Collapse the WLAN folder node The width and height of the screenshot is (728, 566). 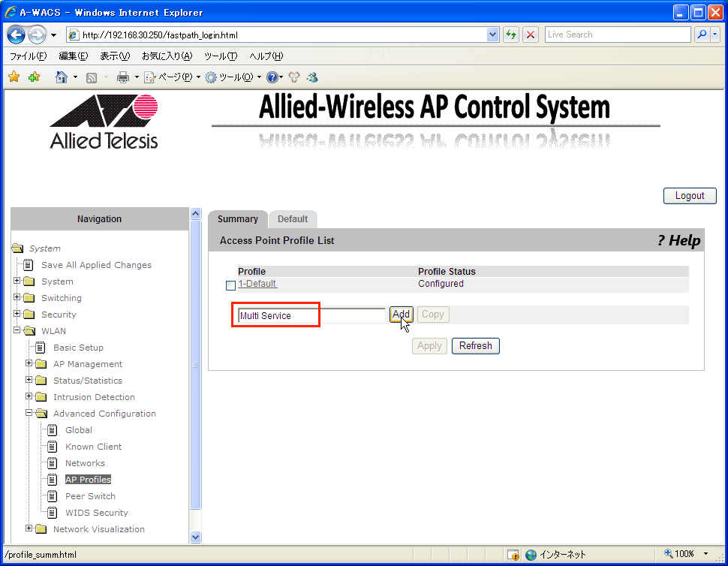click(x=17, y=330)
